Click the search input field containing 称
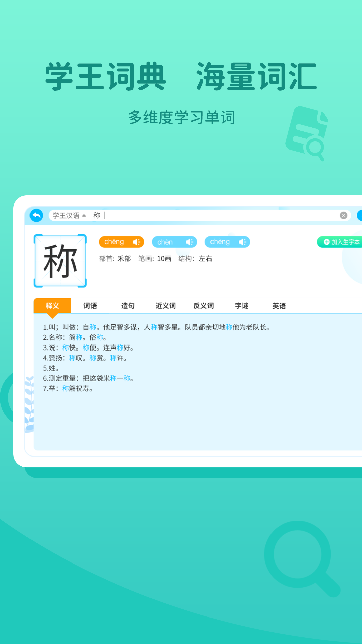The width and height of the screenshot is (362, 644). [218, 215]
